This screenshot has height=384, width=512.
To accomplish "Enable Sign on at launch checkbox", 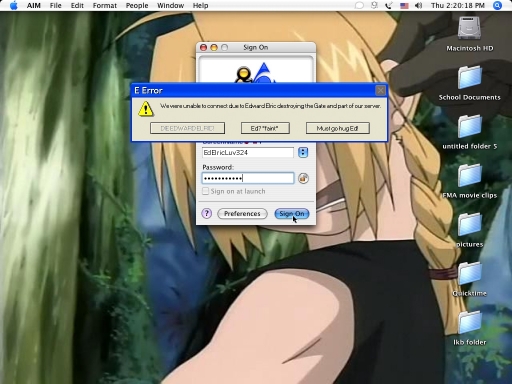I will point(205,191).
